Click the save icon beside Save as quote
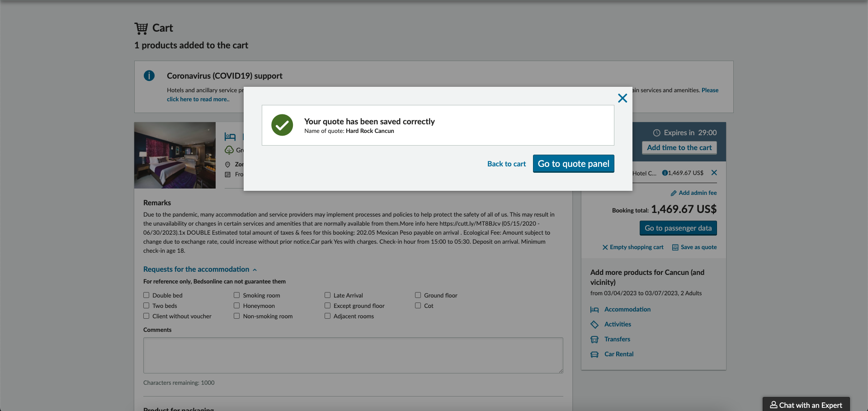The image size is (868, 411). (675, 247)
